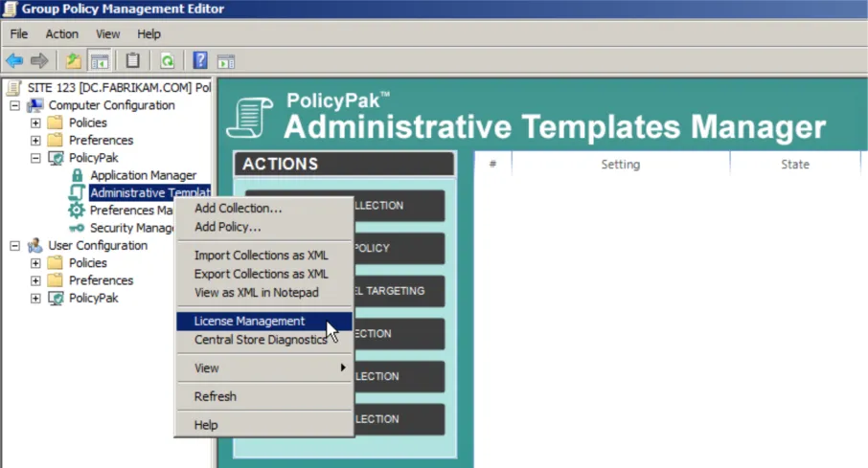The width and height of the screenshot is (868, 468).
Task: Select the Security Manager key icon node
Action: [77, 228]
